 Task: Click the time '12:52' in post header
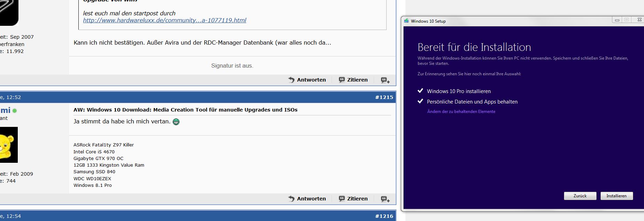point(14,97)
